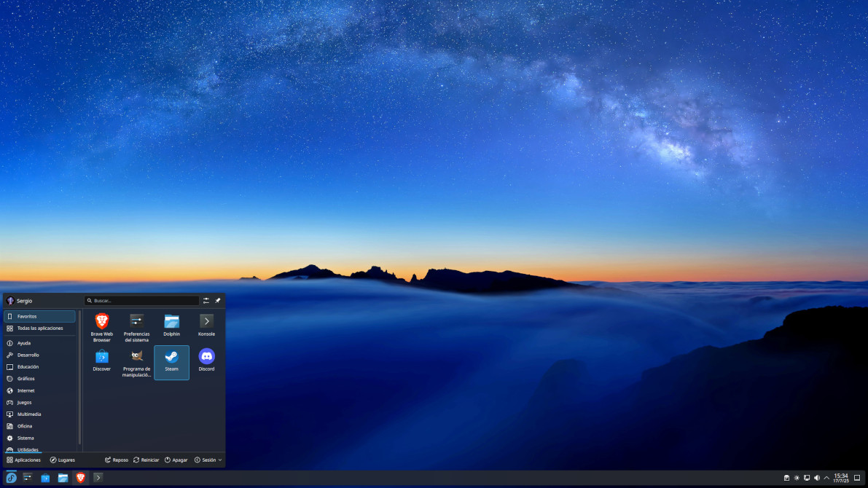Open Brave browser pinned on taskbar
Viewport: 868px width, 488px height.
[81, 478]
